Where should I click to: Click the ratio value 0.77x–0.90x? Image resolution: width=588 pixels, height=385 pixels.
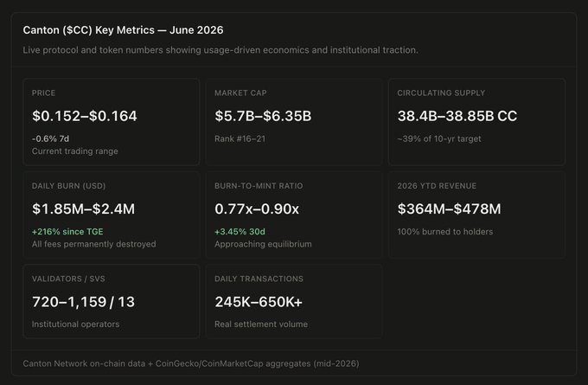pos(257,209)
